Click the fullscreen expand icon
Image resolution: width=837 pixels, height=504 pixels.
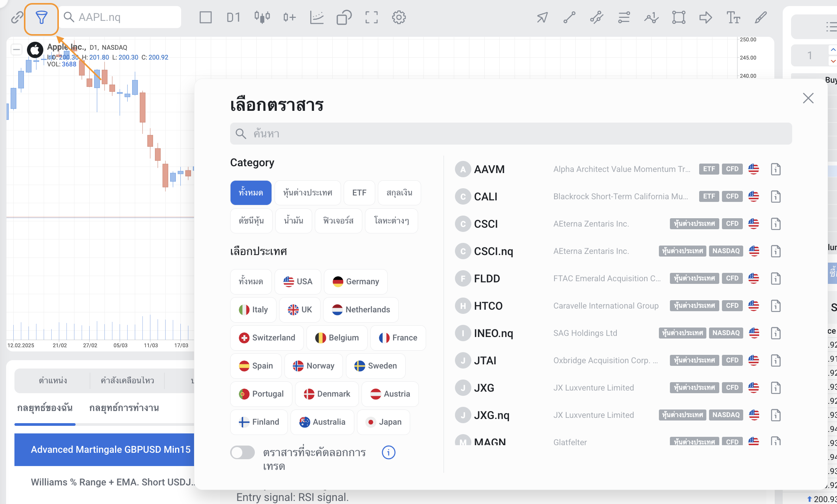[371, 17]
